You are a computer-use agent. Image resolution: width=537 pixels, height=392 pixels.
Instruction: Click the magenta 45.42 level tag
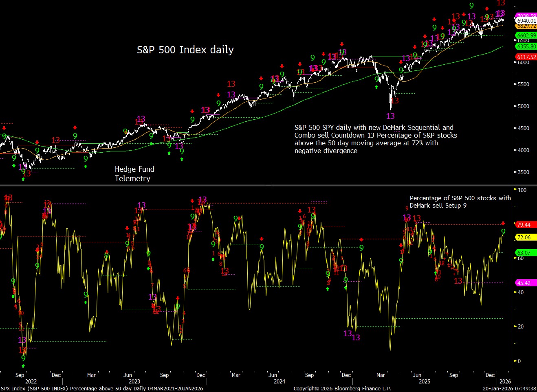524,283
